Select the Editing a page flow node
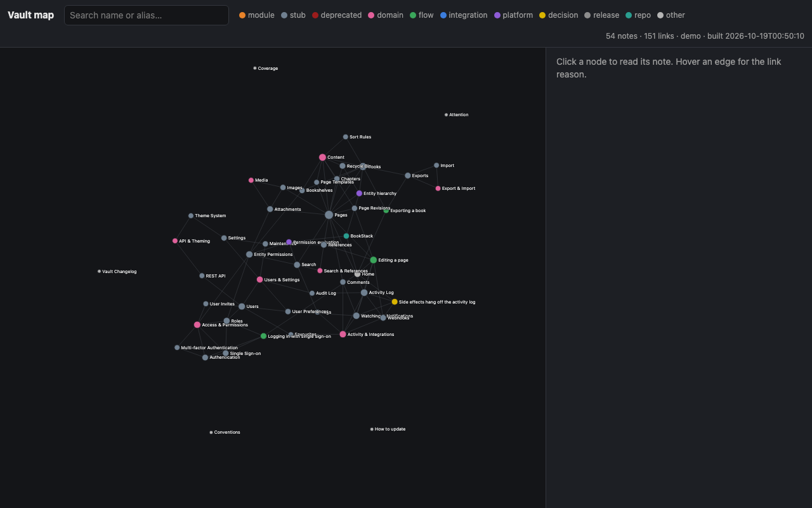This screenshot has height=508, width=812. click(x=373, y=260)
